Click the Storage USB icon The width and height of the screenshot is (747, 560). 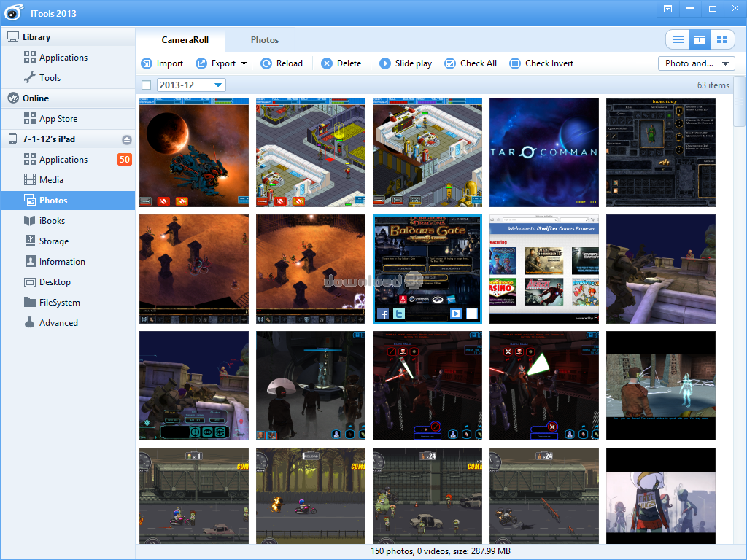29,241
